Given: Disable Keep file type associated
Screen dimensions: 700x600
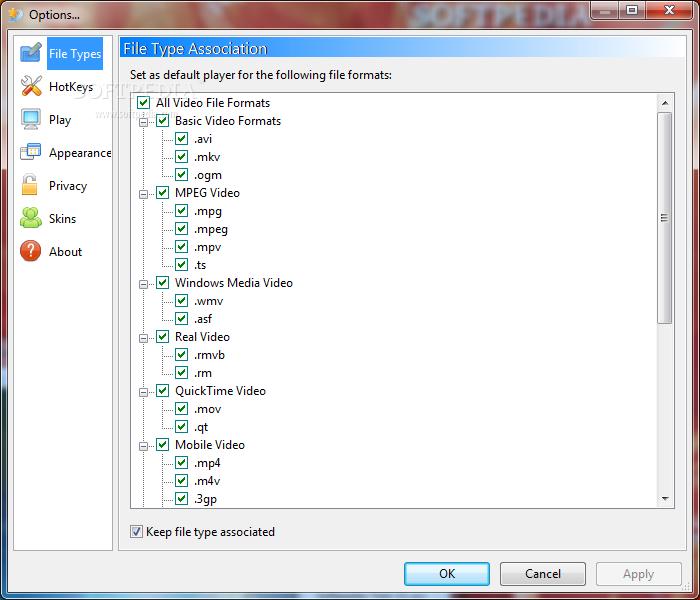Looking at the screenshot, I should 136,532.
